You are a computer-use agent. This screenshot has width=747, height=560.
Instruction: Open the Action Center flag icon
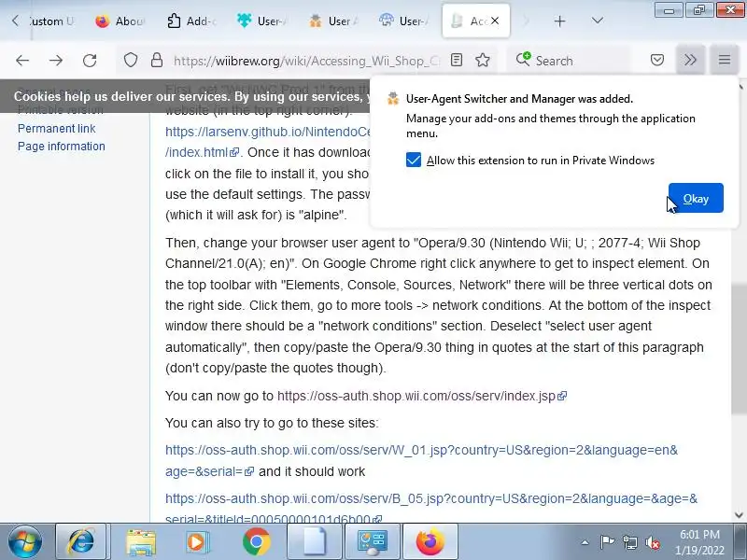pyautogui.click(x=607, y=542)
